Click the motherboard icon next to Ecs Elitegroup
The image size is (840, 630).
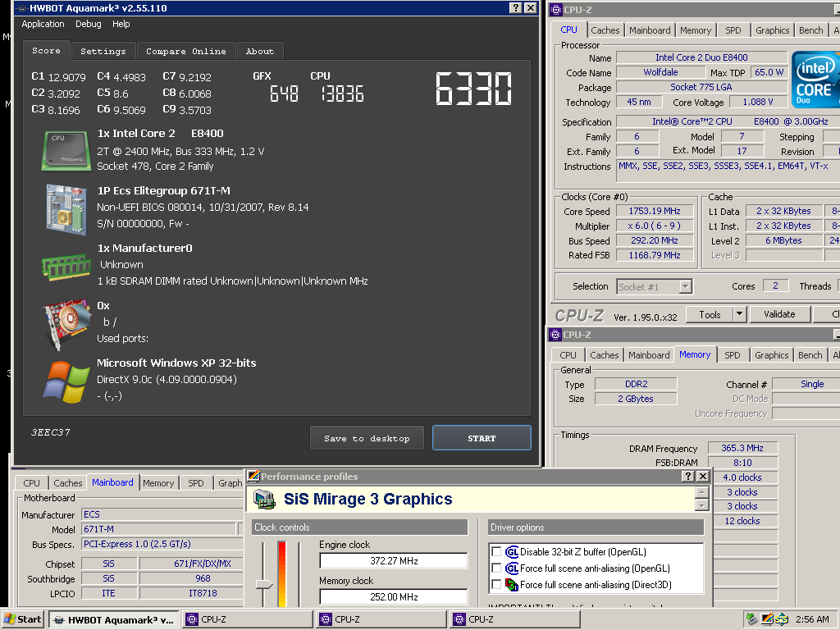click(x=66, y=209)
